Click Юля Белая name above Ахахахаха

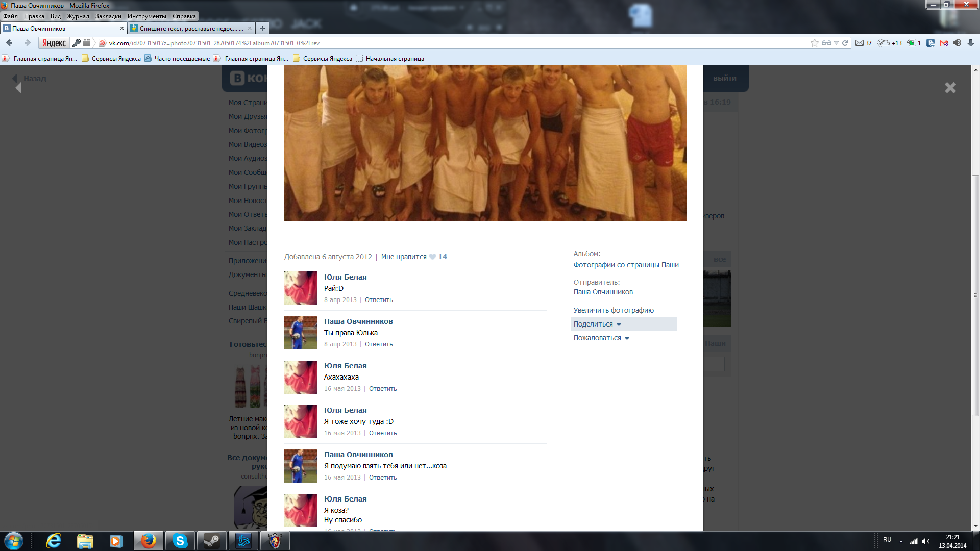[345, 366]
